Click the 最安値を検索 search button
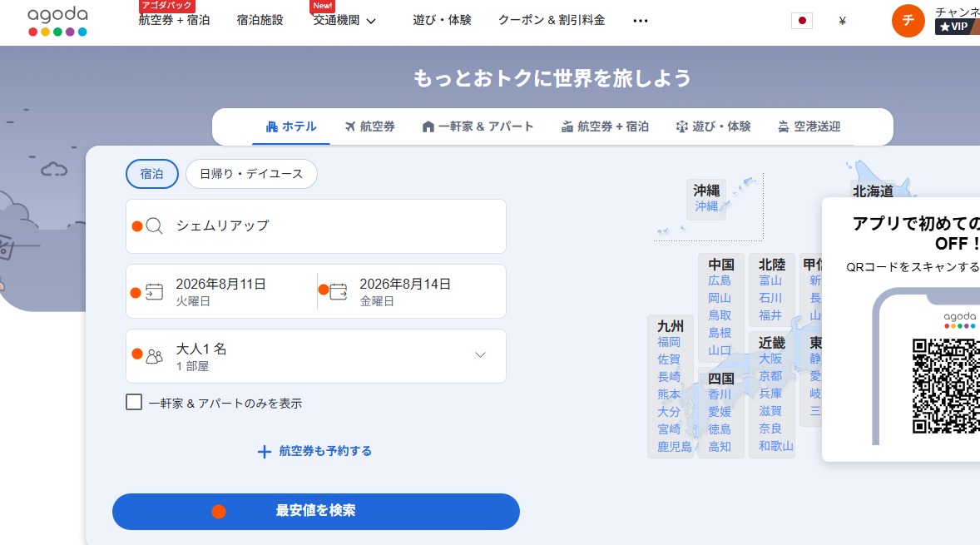 click(x=315, y=511)
